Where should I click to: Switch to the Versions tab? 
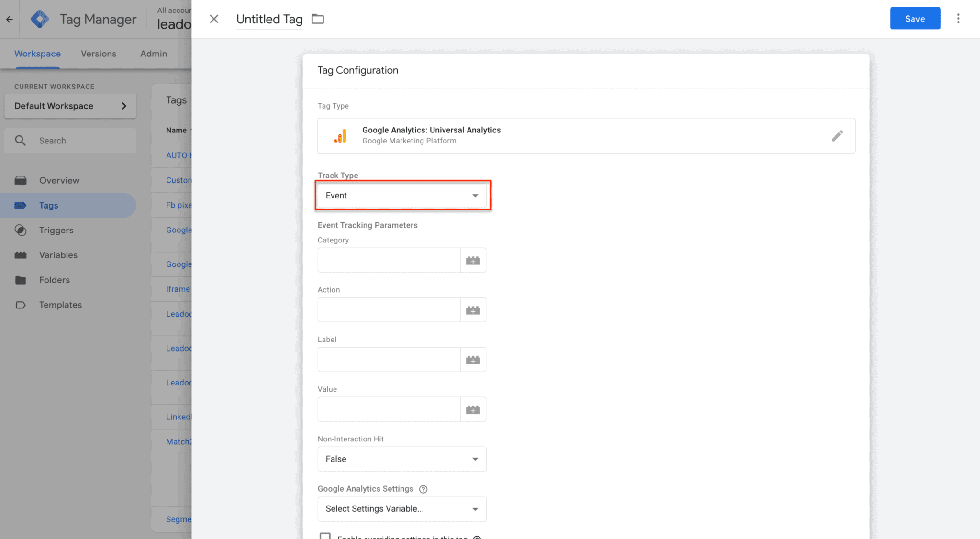pyautogui.click(x=99, y=54)
